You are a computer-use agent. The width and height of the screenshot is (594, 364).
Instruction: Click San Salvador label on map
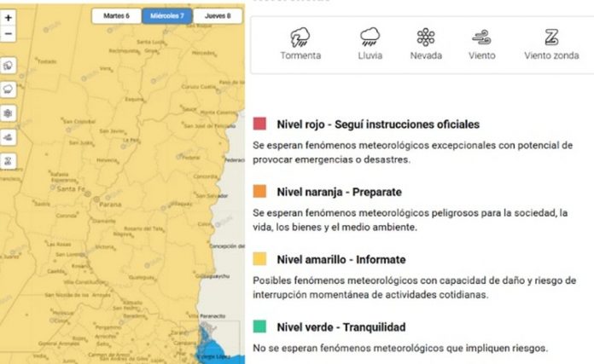(213, 195)
